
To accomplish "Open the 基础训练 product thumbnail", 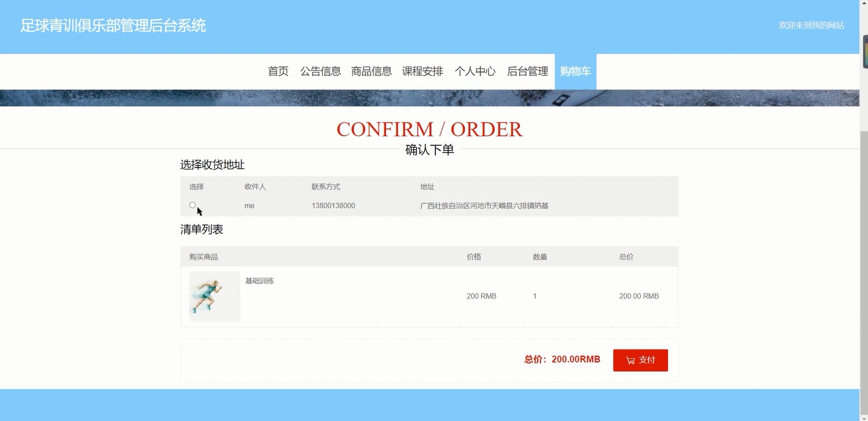I will tap(215, 296).
